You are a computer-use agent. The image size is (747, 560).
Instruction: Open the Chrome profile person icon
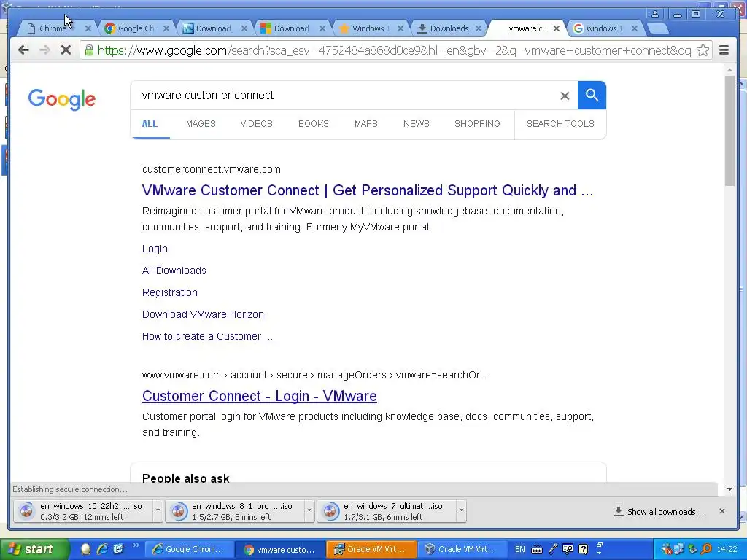click(655, 14)
